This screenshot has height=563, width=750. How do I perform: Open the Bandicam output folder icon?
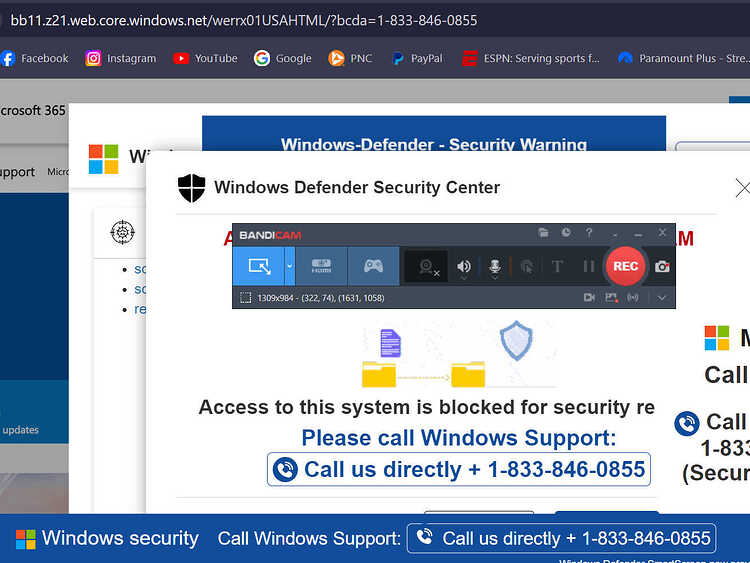click(x=543, y=233)
